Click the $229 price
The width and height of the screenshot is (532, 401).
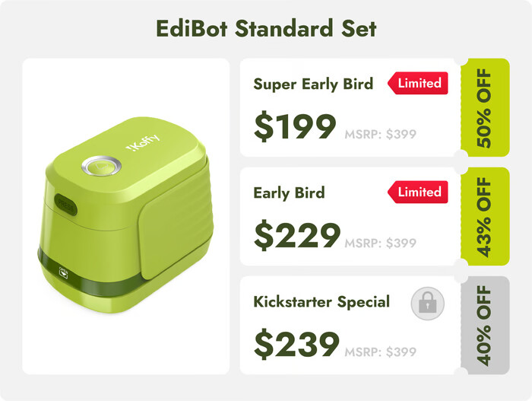(296, 237)
